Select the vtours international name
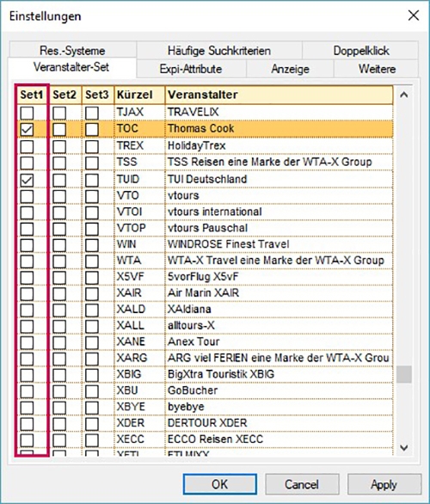Image resolution: width=430 pixels, height=504 pixels. pyautogui.click(x=215, y=212)
